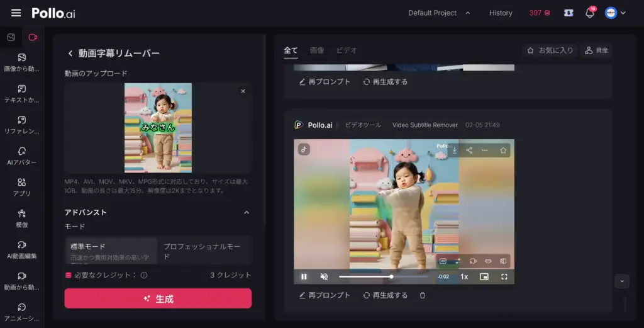Share the video via the share icon
644x328 pixels.
[x=469, y=150]
